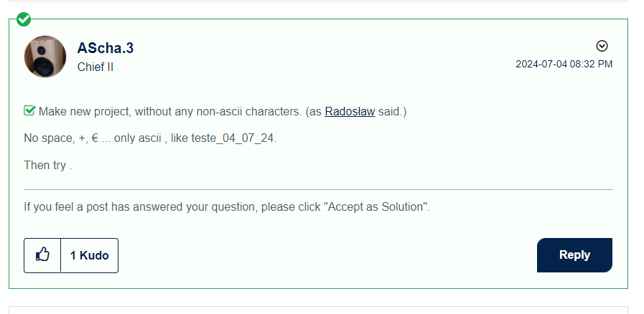Click the euro symbol in post text
This screenshot has width=644, height=314.
(x=95, y=138)
